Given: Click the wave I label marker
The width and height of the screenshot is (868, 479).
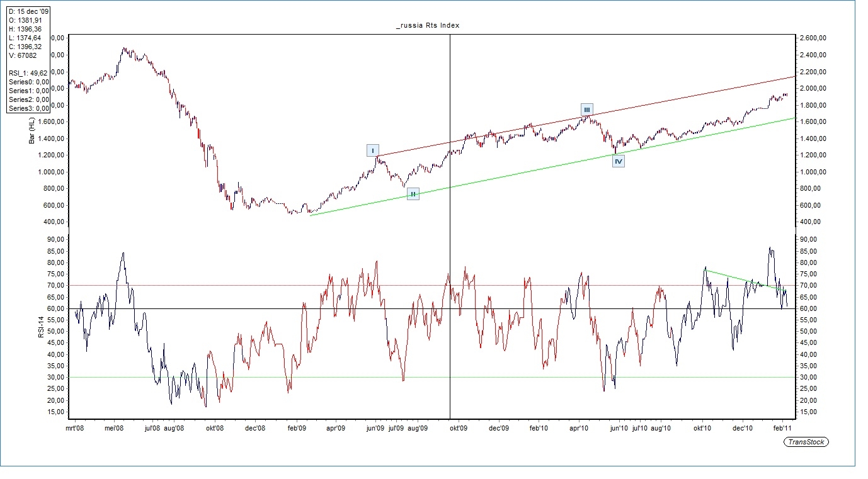Looking at the screenshot, I should point(373,150).
